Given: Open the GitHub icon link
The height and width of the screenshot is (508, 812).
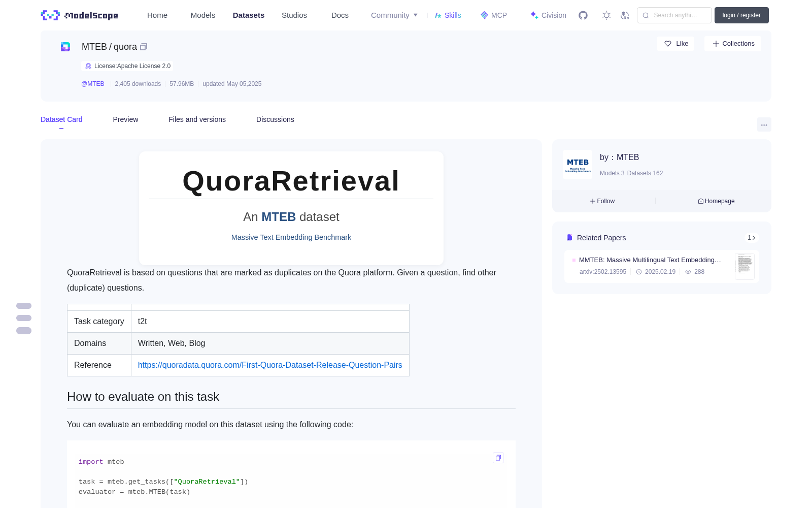Looking at the screenshot, I should tap(583, 15).
